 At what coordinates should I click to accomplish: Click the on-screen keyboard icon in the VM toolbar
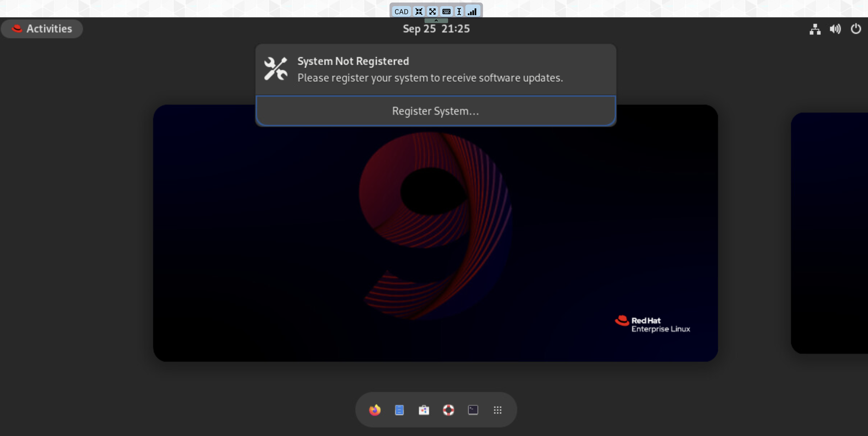click(446, 11)
